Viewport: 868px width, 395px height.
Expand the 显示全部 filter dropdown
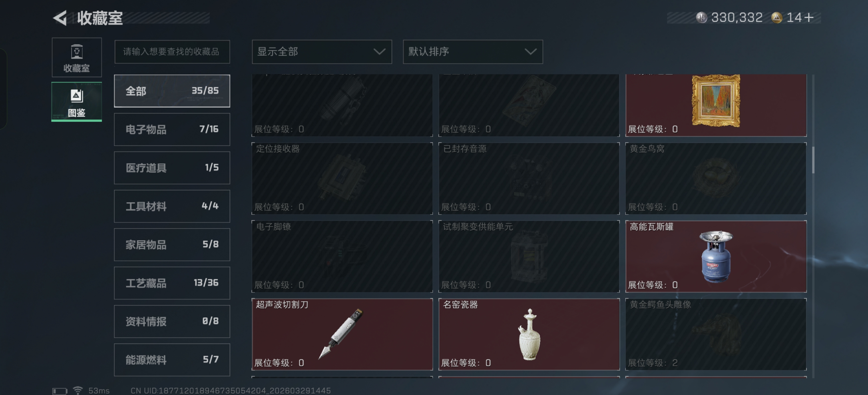(322, 52)
